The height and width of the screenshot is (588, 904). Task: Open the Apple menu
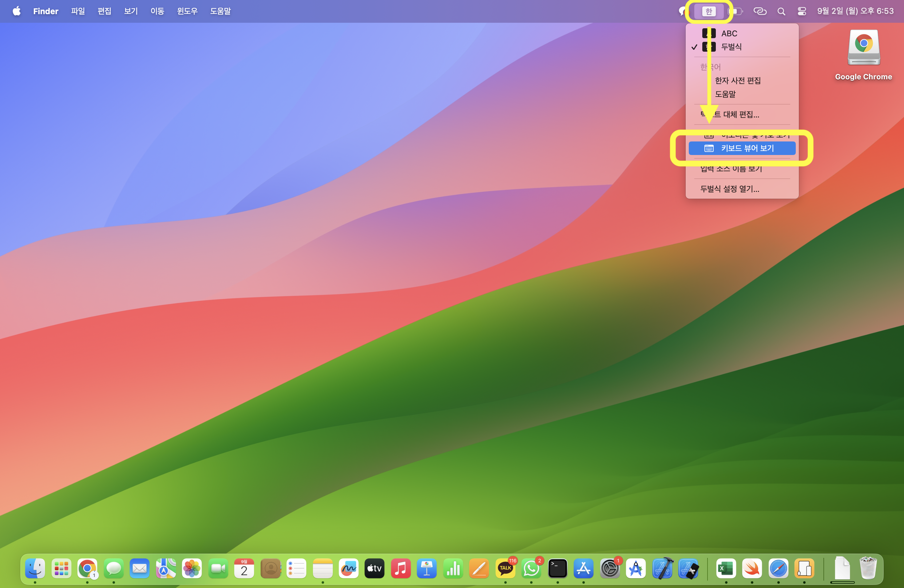click(x=16, y=11)
